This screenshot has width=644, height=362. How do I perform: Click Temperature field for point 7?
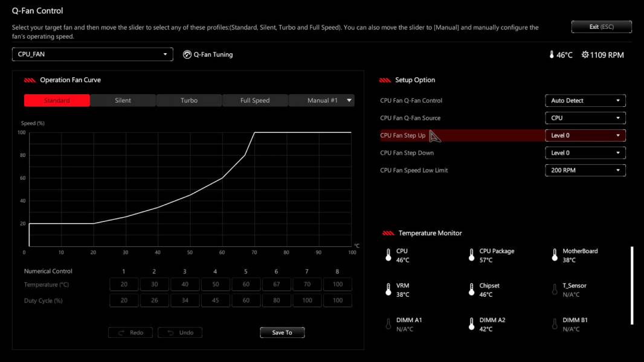click(307, 284)
